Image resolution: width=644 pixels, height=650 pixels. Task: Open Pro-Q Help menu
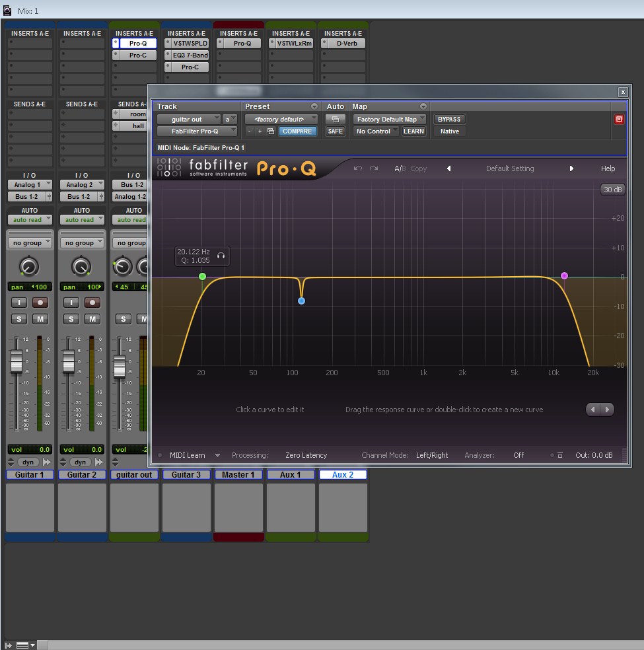(x=608, y=168)
